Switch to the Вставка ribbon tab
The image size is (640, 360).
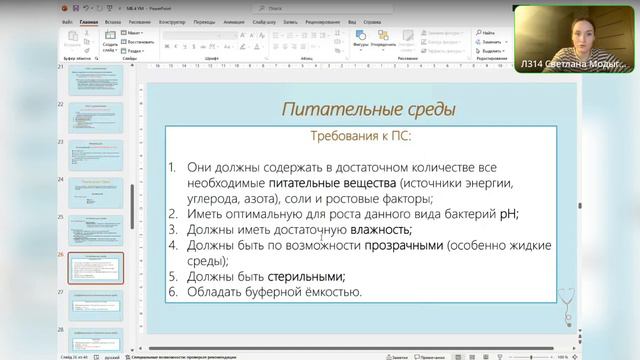point(113,22)
